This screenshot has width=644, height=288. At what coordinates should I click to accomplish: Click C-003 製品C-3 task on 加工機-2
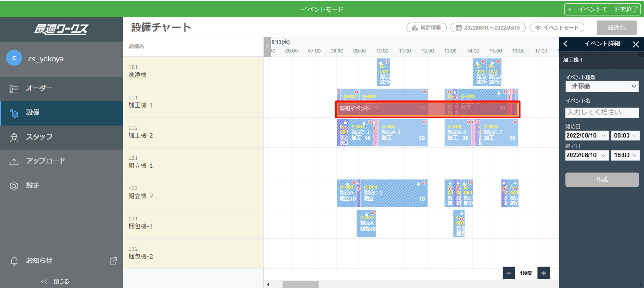pos(499,133)
